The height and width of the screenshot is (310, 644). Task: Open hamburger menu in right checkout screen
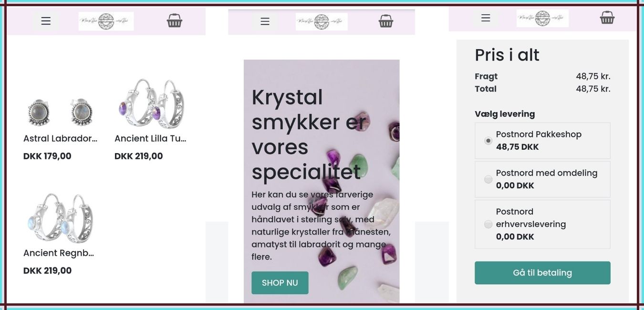[486, 18]
